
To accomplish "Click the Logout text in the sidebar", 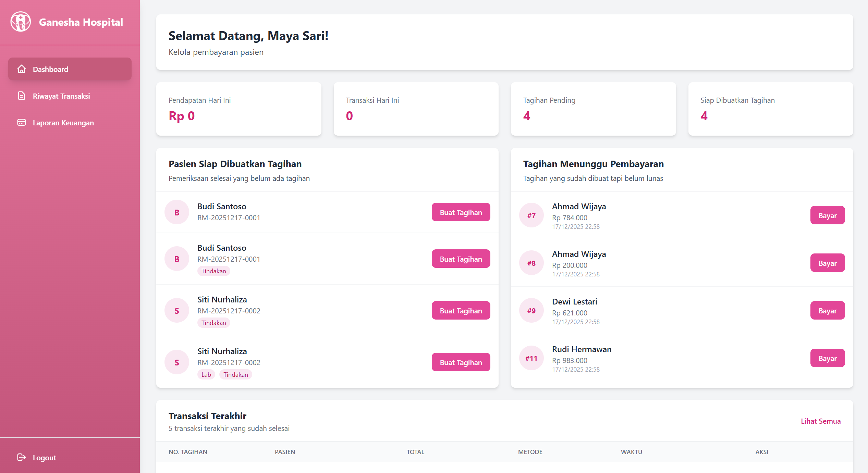I will pyautogui.click(x=45, y=458).
